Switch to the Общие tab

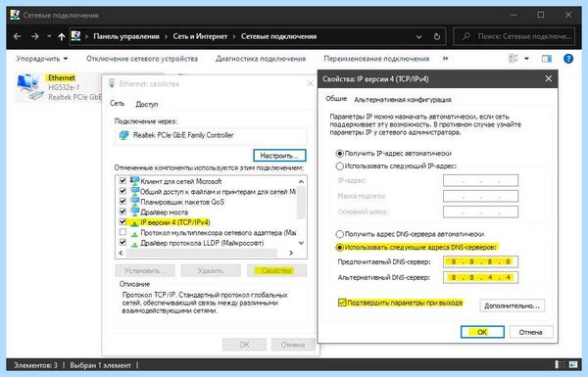[x=336, y=99]
